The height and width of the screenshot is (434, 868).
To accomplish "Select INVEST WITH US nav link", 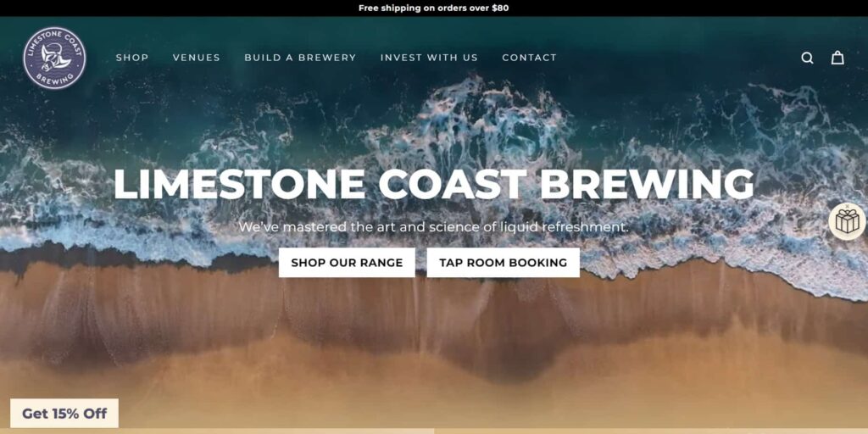I will (429, 58).
